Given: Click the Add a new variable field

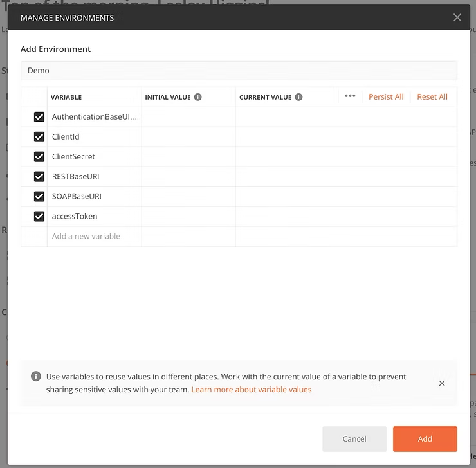Looking at the screenshot, I should pyautogui.click(x=94, y=237).
